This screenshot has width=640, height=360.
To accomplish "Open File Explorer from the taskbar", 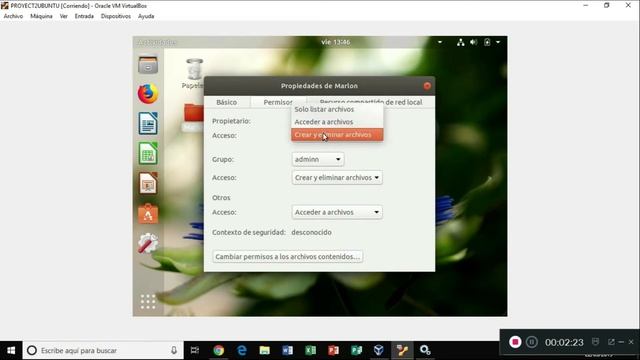I will point(264,350).
